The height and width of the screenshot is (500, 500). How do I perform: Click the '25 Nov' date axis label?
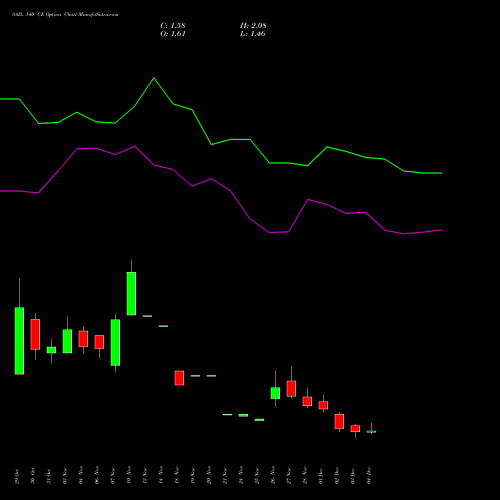257,476
